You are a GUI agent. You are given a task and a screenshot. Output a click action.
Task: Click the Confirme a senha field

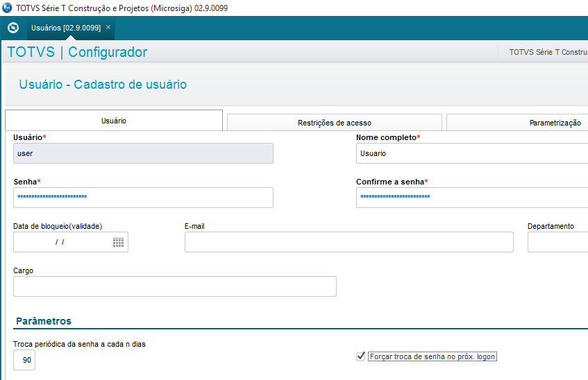(x=472, y=198)
